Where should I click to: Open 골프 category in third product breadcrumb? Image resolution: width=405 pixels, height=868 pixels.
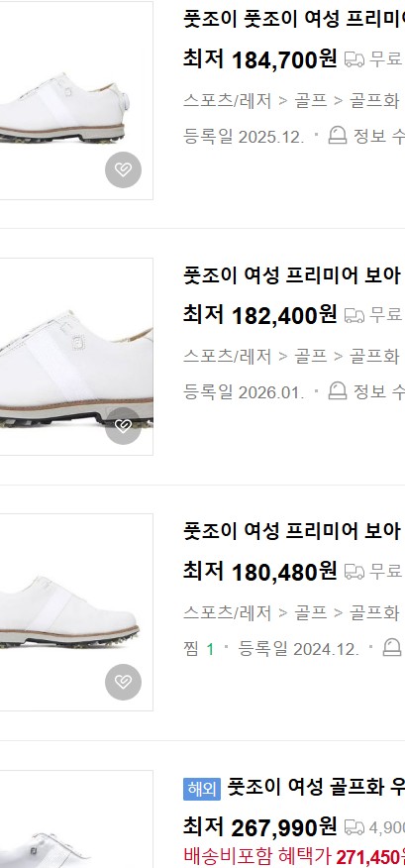tap(311, 612)
